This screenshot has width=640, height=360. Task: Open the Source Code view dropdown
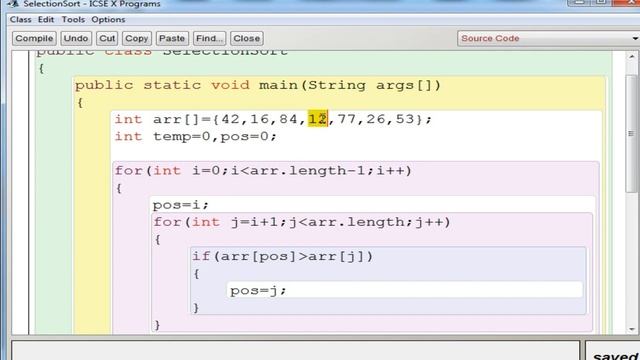click(548, 38)
